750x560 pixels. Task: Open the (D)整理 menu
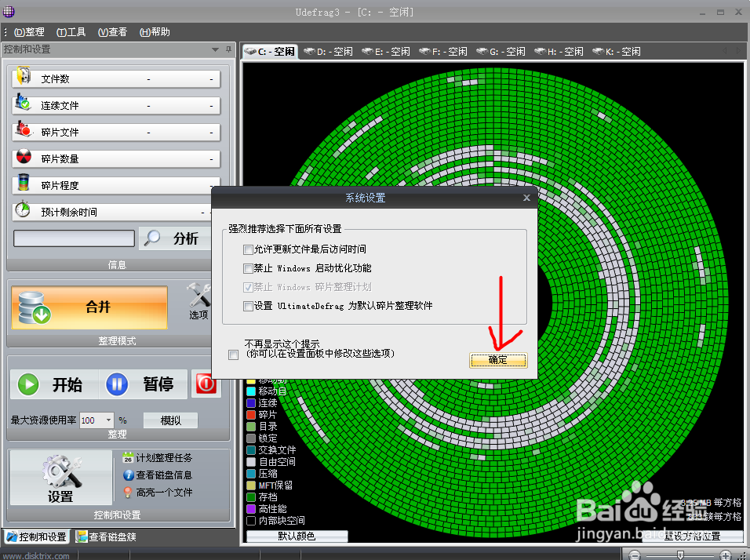pyautogui.click(x=29, y=32)
